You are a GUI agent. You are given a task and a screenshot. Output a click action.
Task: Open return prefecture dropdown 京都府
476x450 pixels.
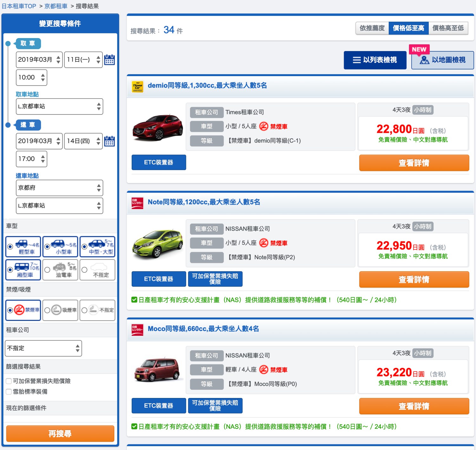click(x=59, y=188)
